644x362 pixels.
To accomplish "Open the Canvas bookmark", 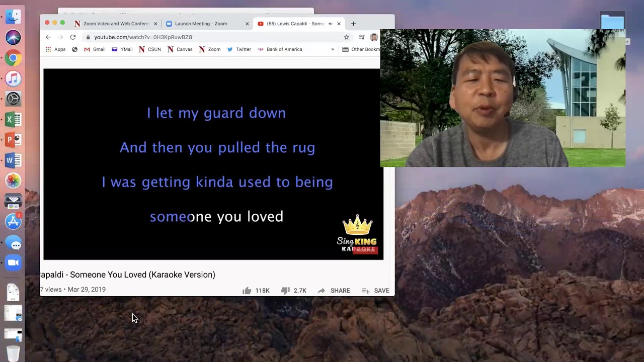I will click(180, 49).
